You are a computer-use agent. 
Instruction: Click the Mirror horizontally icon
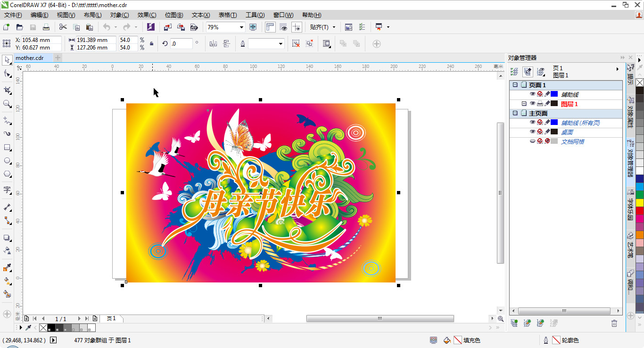point(213,44)
